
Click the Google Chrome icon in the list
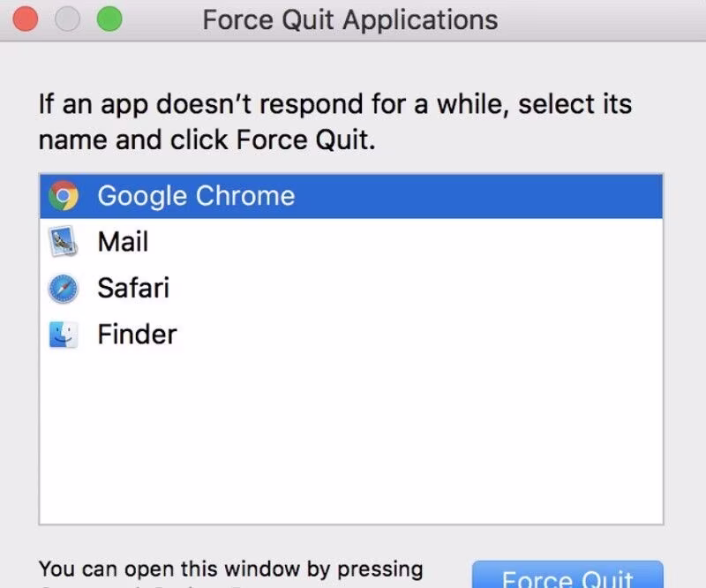point(64,196)
